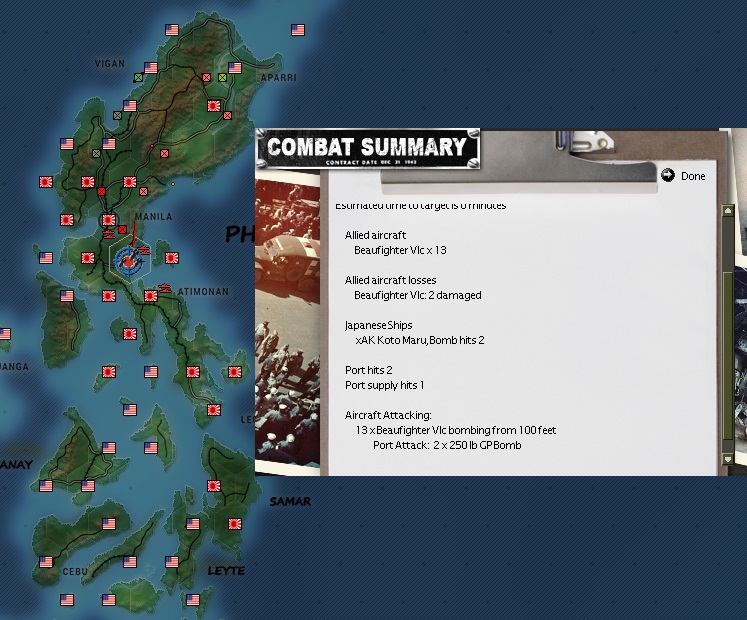The height and width of the screenshot is (620, 747).
Task: Select the ship icon beside Atimonan label
Action: [x=164, y=287]
